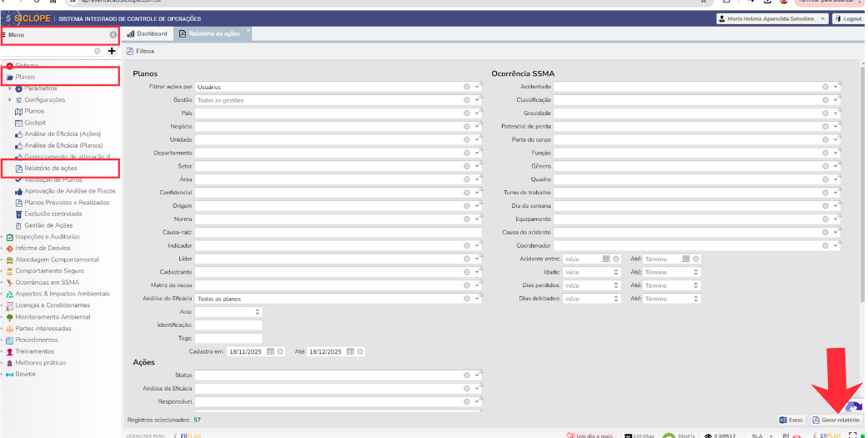Click the Identificação text field

tap(228, 325)
